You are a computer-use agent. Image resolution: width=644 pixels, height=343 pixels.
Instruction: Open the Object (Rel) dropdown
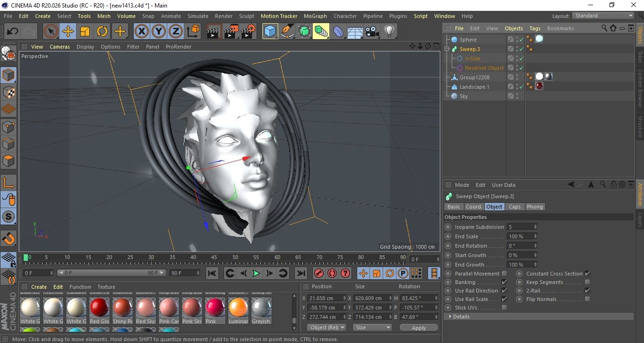(x=326, y=327)
